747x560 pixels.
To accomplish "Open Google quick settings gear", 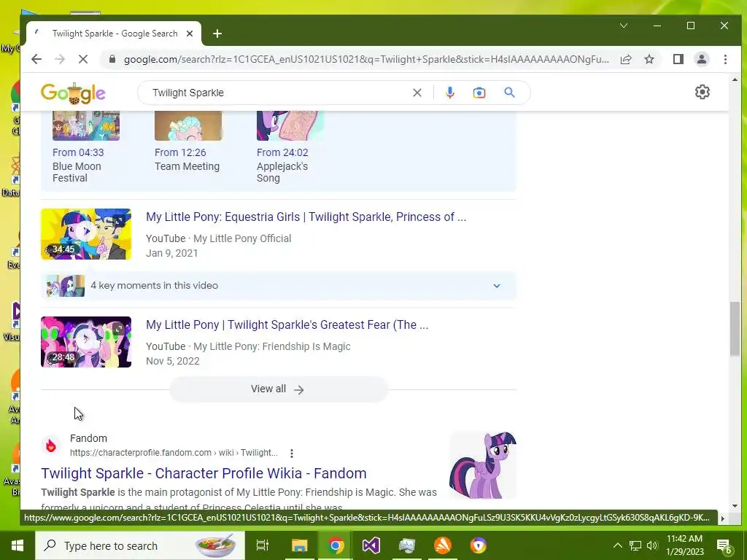I will pos(703,92).
